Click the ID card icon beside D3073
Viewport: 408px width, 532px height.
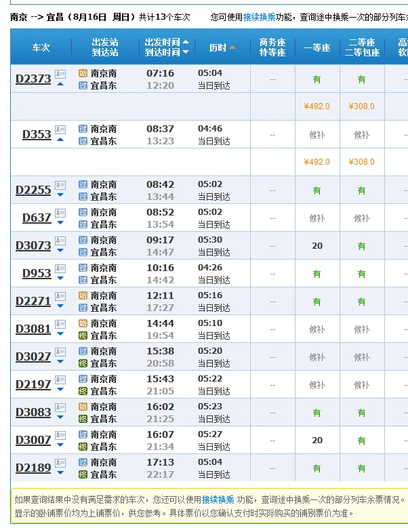(x=60, y=241)
